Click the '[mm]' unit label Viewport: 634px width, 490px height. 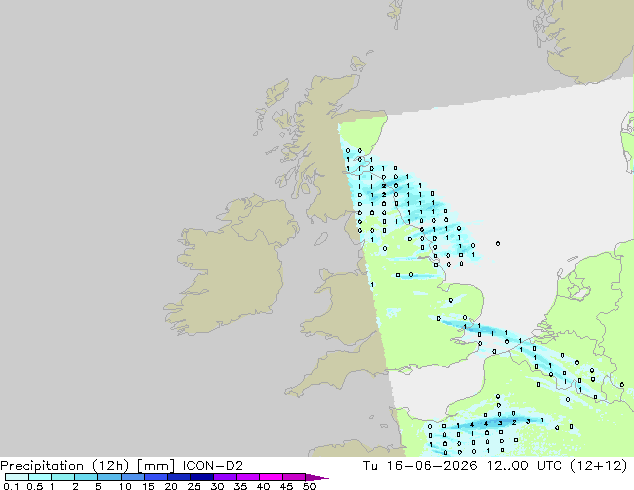click(x=156, y=466)
